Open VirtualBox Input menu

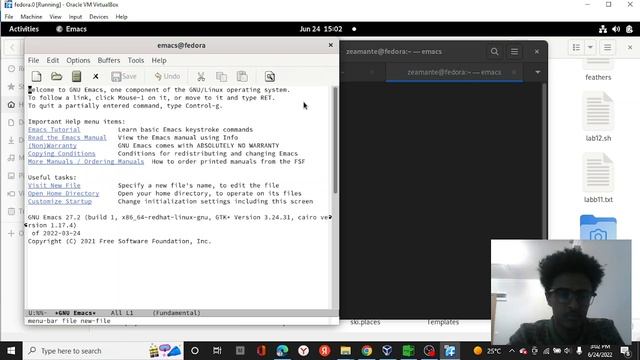pyautogui.click(x=75, y=17)
